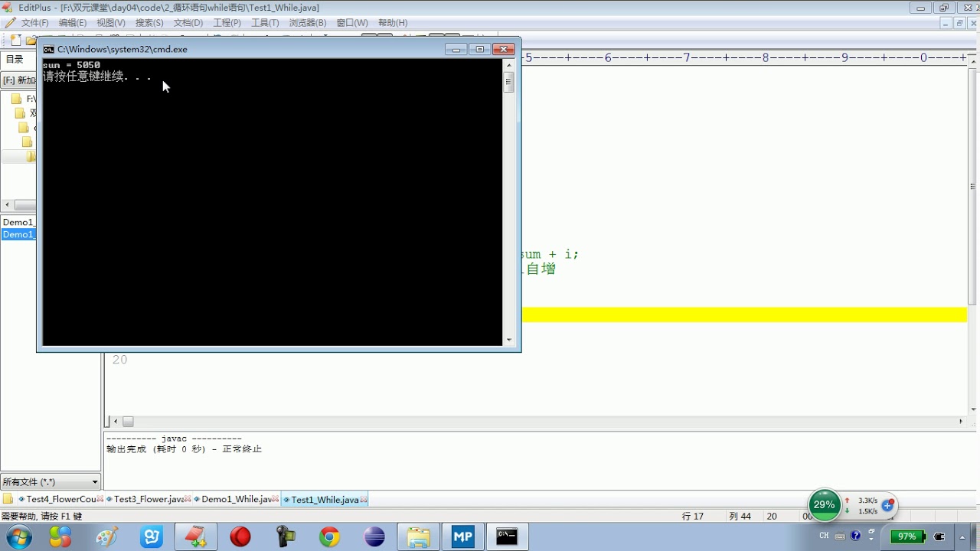Image resolution: width=980 pixels, height=551 pixels.
Task: Open the Windows Start menu
Action: 18,537
